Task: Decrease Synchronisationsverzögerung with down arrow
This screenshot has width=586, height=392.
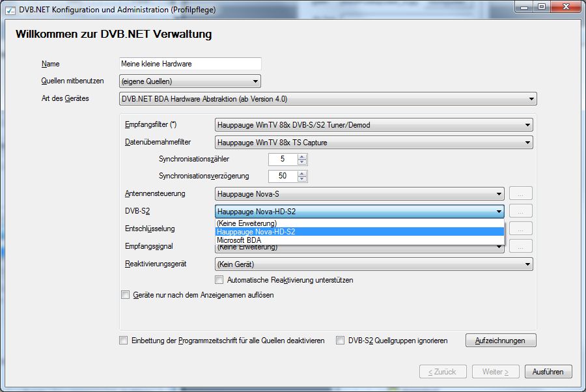Action: point(301,179)
